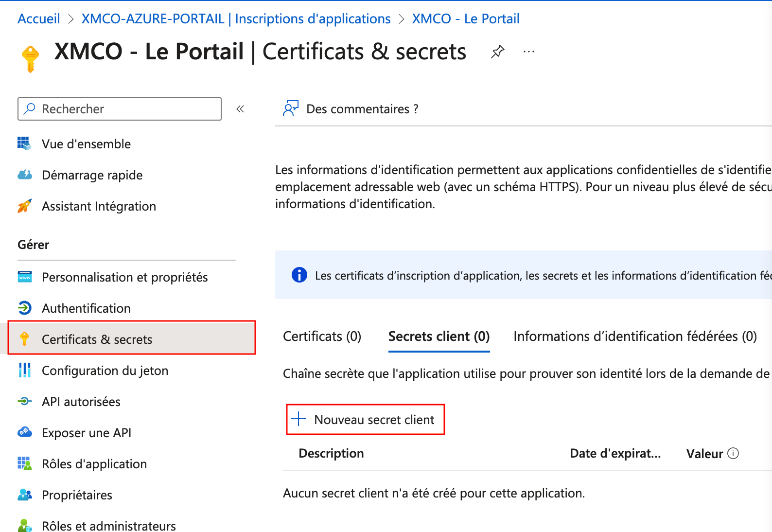
Task: Click the feedback person icon
Action: point(290,108)
